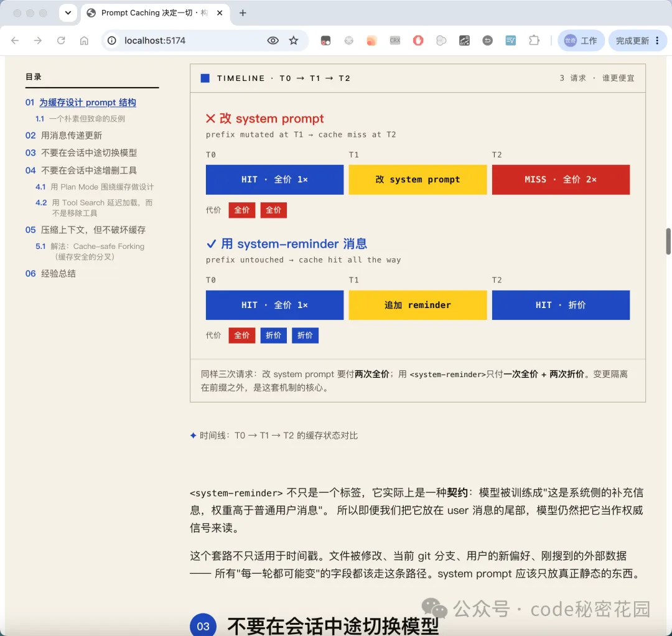
Task: Toggle the eye icon in address bar
Action: pyautogui.click(x=273, y=40)
